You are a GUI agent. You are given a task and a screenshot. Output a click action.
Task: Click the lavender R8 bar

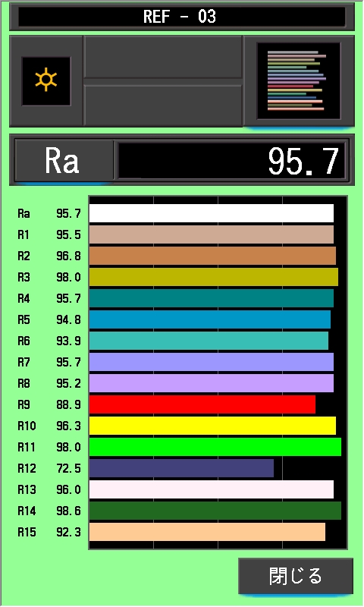(212, 383)
